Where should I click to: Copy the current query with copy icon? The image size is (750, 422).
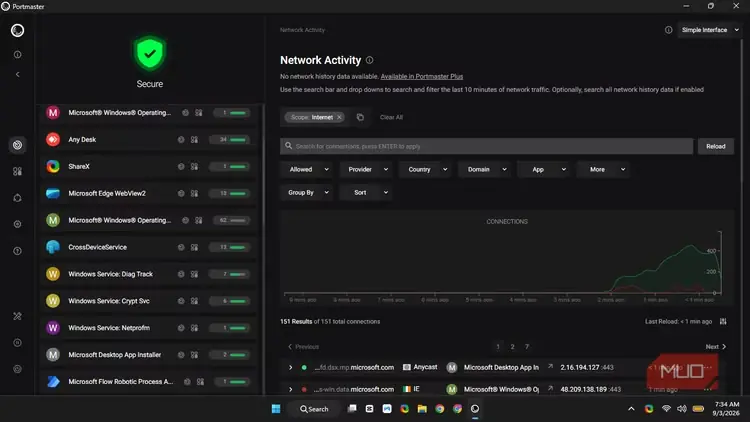(360, 117)
